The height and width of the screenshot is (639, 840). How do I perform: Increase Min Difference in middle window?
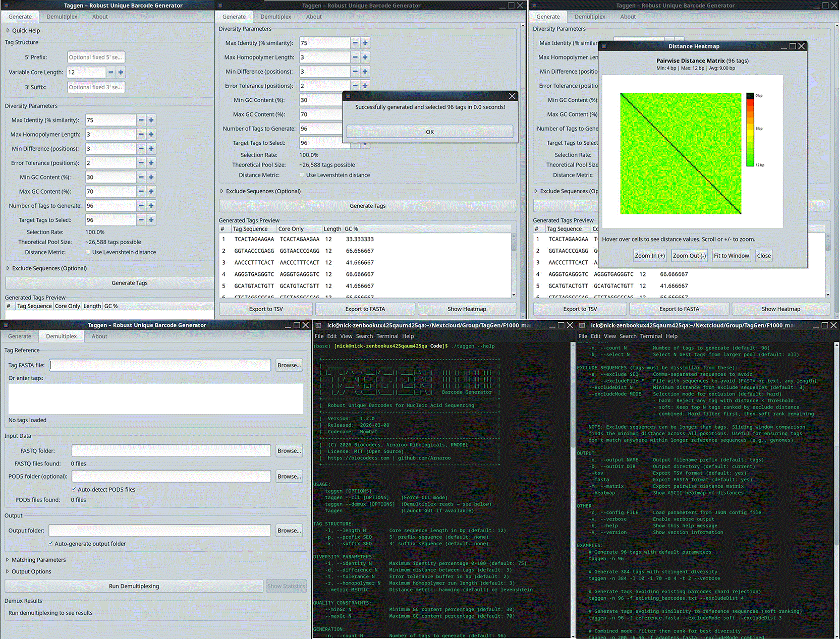coord(365,72)
